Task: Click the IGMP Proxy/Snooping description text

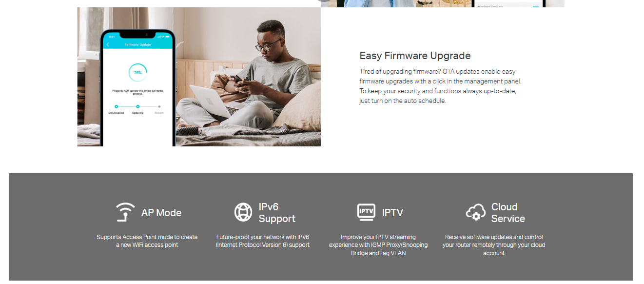Action: (x=378, y=245)
